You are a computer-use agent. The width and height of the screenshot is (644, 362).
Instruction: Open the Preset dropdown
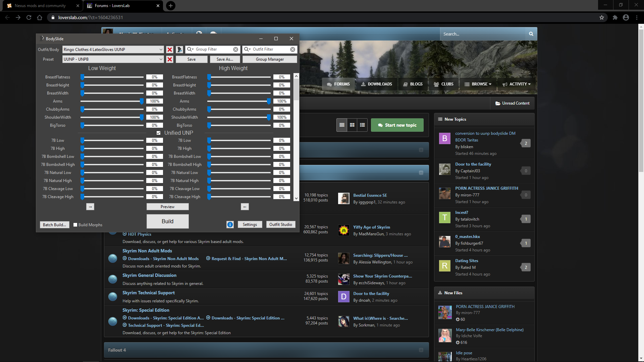pyautogui.click(x=161, y=59)
